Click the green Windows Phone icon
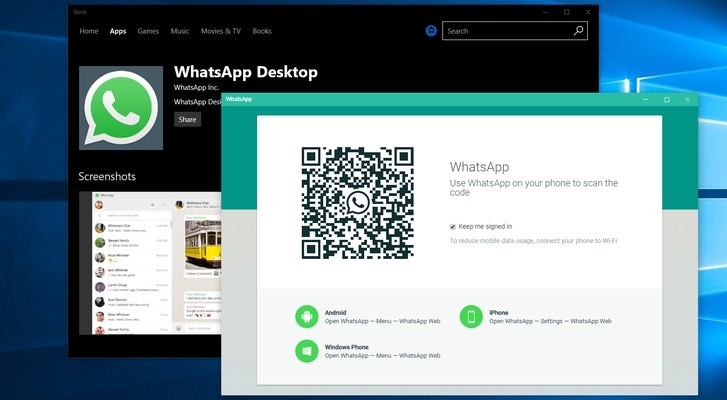The width and height of the screenshot is (727, 400). [306, 351]
